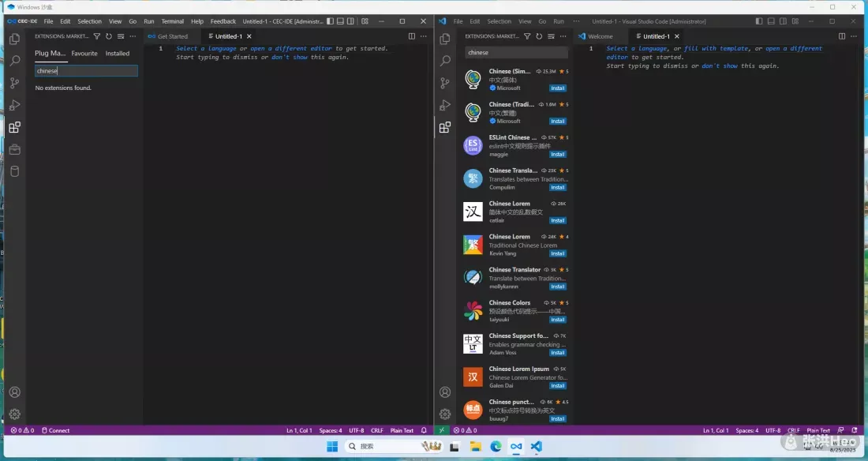Open Source Control in the CEC-IDE activity bar

14,83
